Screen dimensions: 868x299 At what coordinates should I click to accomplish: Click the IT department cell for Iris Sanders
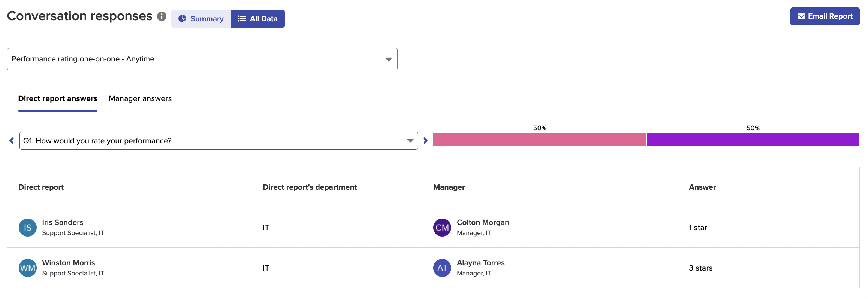pos(266,228)
